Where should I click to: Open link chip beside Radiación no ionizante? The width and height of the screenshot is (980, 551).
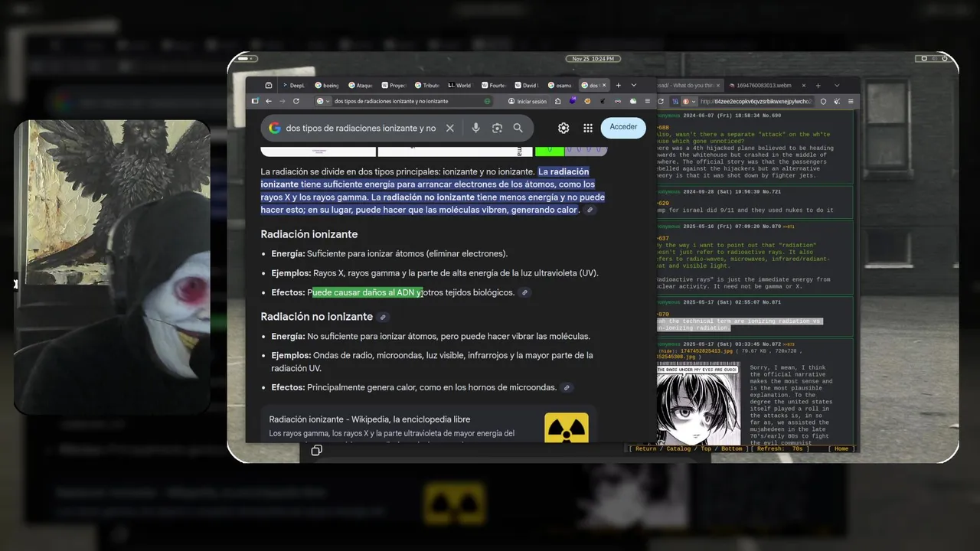384,317
